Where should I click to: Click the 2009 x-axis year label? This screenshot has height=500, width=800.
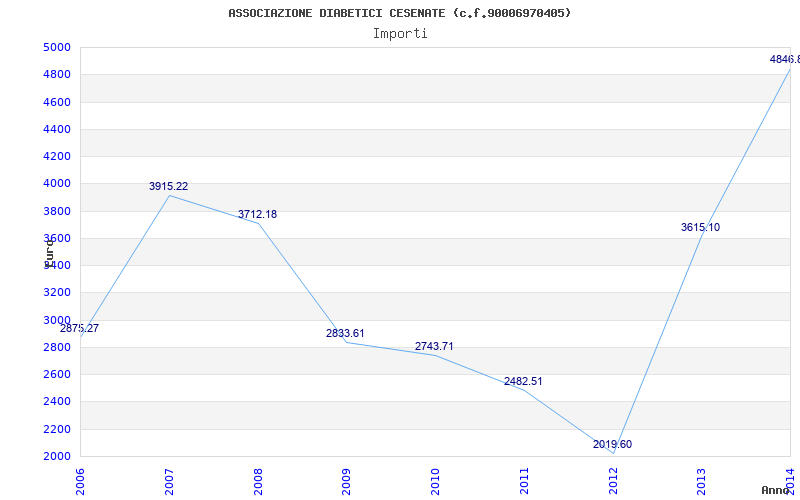347,483
